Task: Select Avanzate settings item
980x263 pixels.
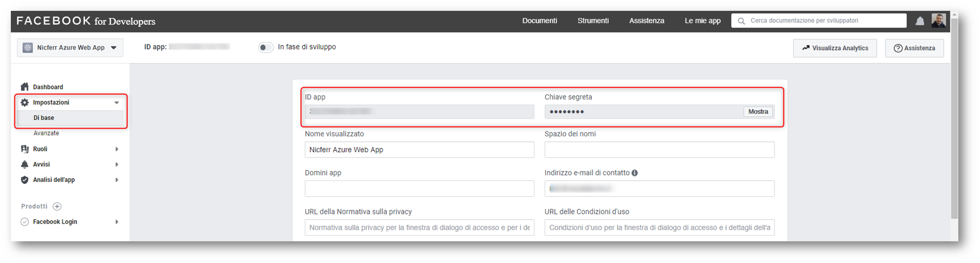Action: point(46,133)
